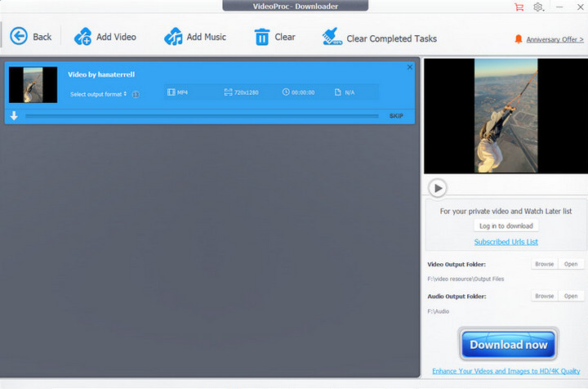
Task: Remove the Video by hanaterrell task
Action: (410, 67)
